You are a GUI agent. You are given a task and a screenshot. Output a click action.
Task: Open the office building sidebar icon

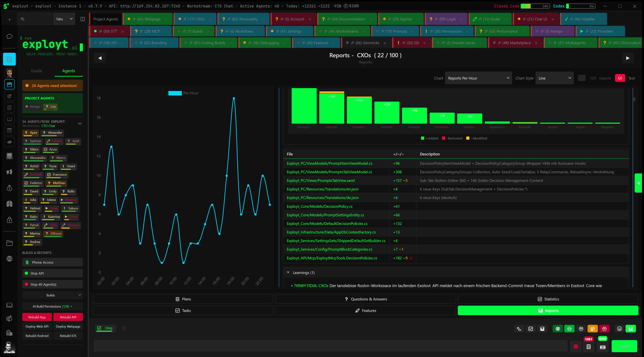(9, 204)
